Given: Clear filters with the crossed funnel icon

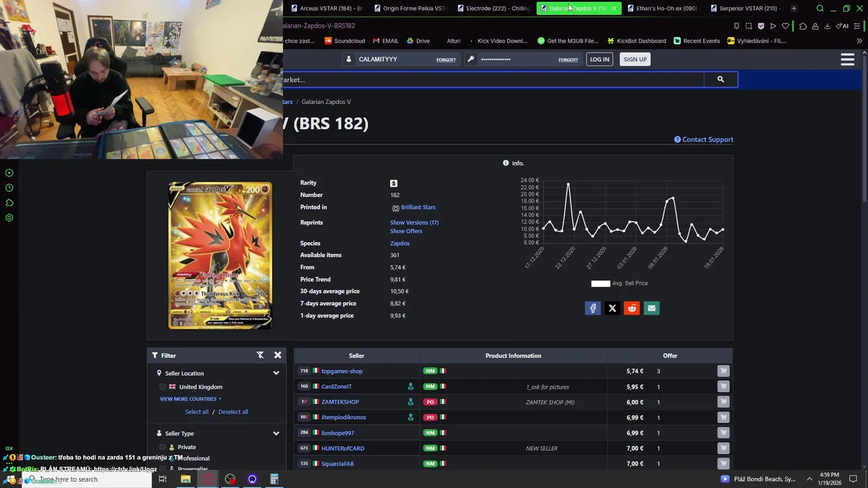Looking at the screenshot, I should 260,355.
